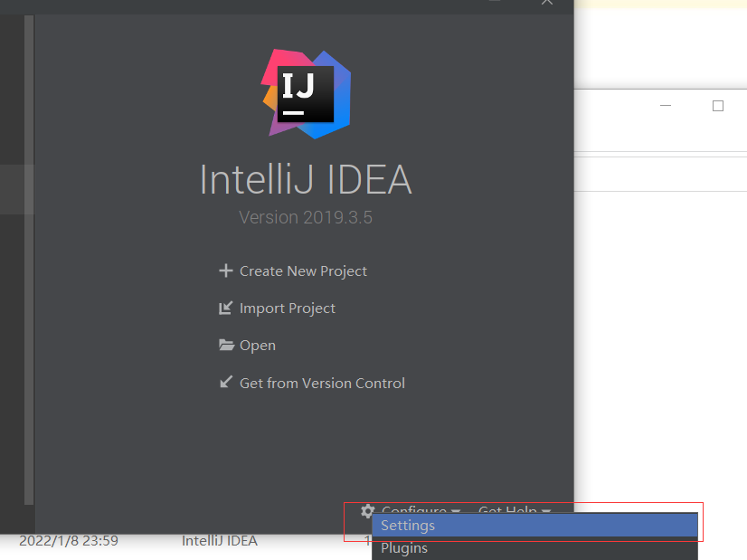Minimize the background window
The image size is (747, 560).
click(666, 105)
